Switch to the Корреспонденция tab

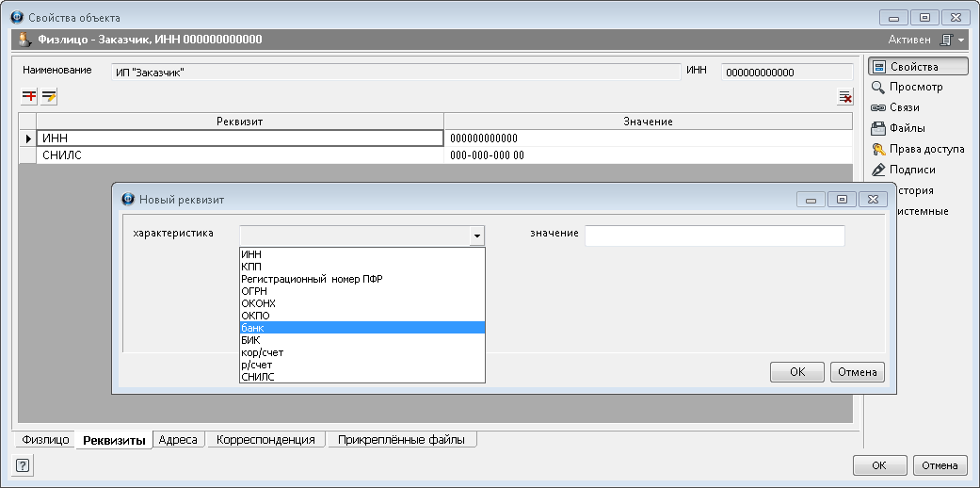[265, 440]
